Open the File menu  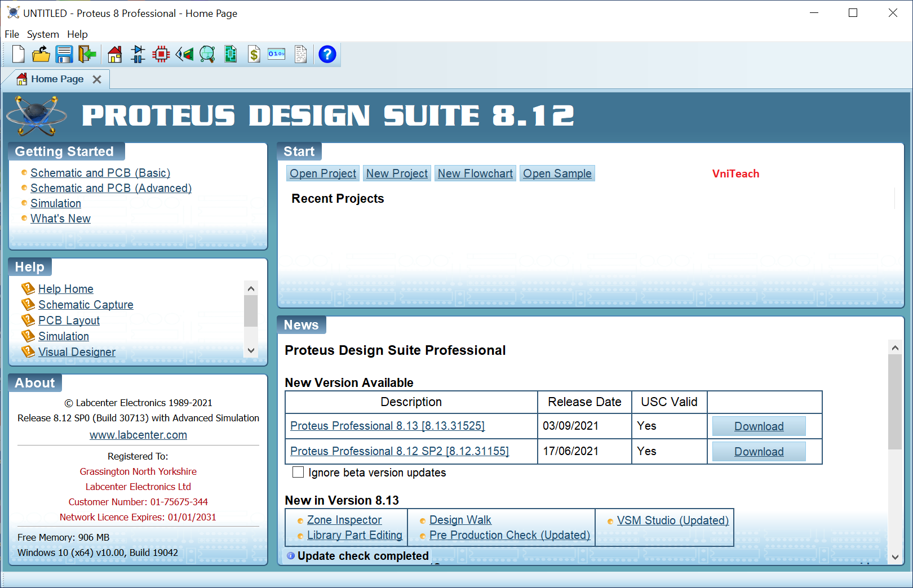(12, 34)
